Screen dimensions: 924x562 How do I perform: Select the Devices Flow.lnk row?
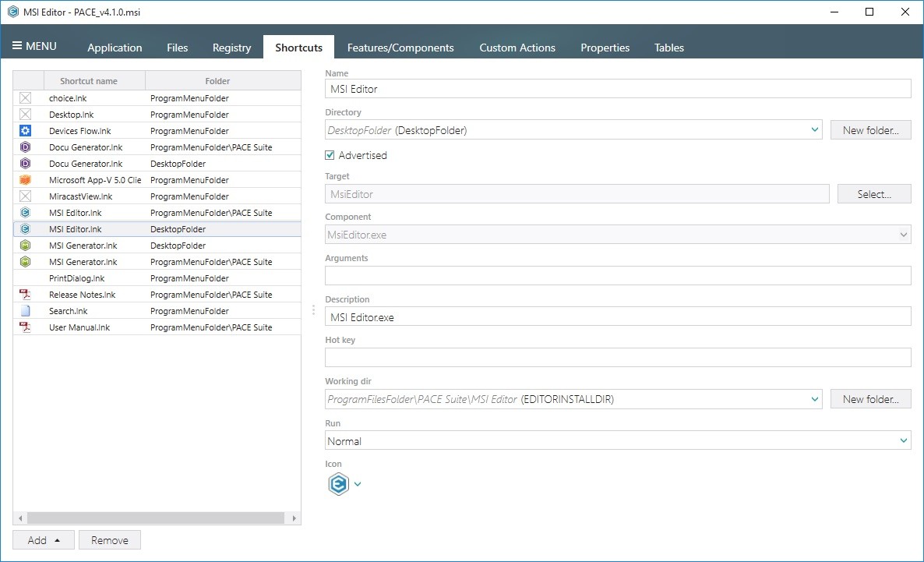(x=157, y=131)
